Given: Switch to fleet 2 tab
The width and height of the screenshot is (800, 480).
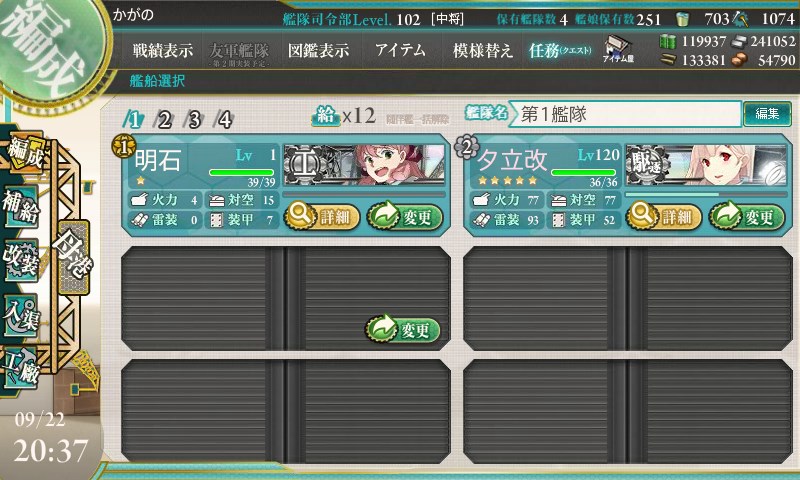Looking at the screenshot, I should coord(164,120).
